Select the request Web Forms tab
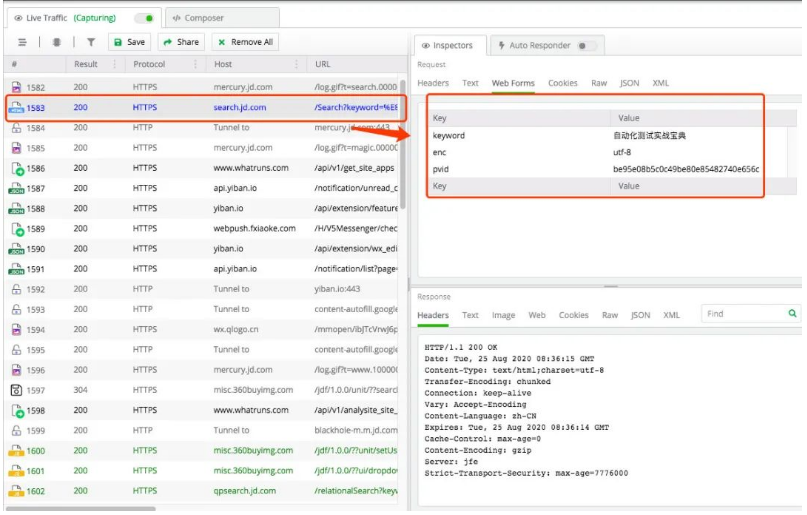 point(513,83)
